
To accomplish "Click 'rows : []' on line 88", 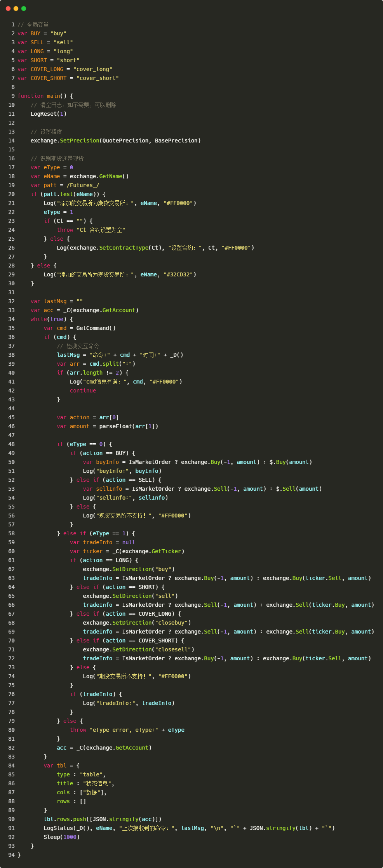I will tap(71, 801).
